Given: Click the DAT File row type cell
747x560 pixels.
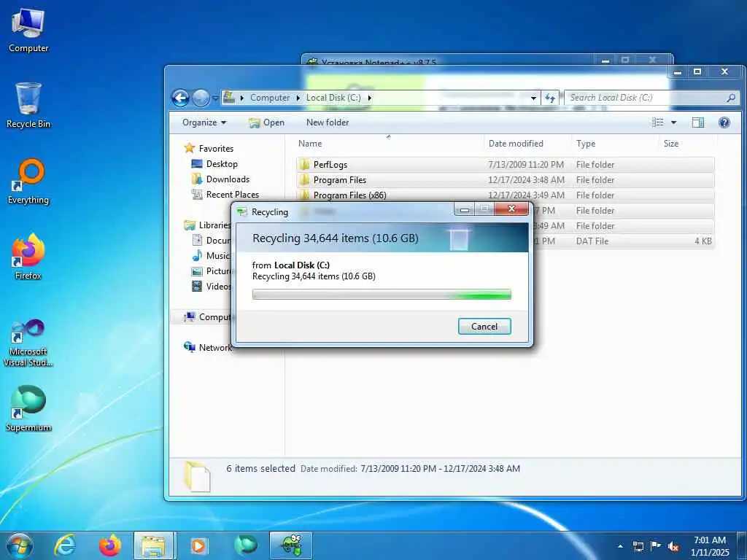Looking at the screenshot, I should click(592, 241).
